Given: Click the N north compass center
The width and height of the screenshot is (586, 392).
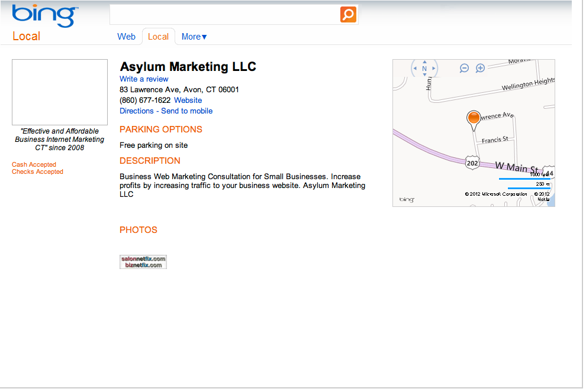Looking at the screenshot, I should click(x=424, y=69).
